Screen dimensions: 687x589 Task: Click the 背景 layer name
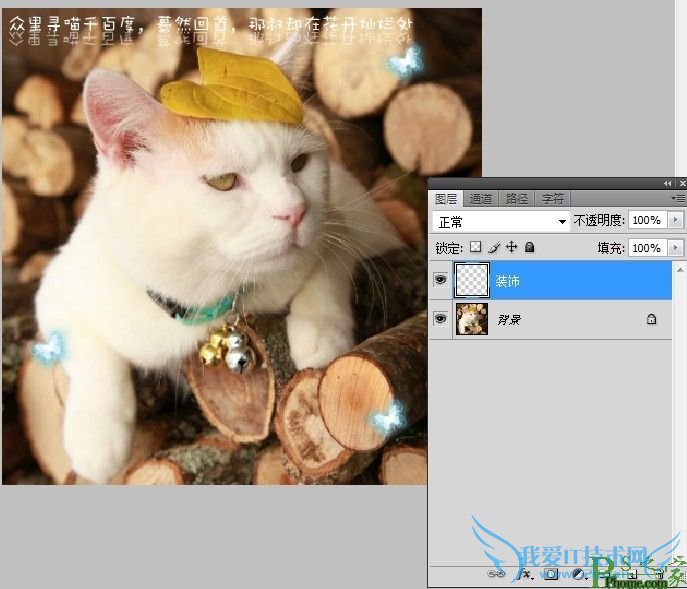point(509,319)
